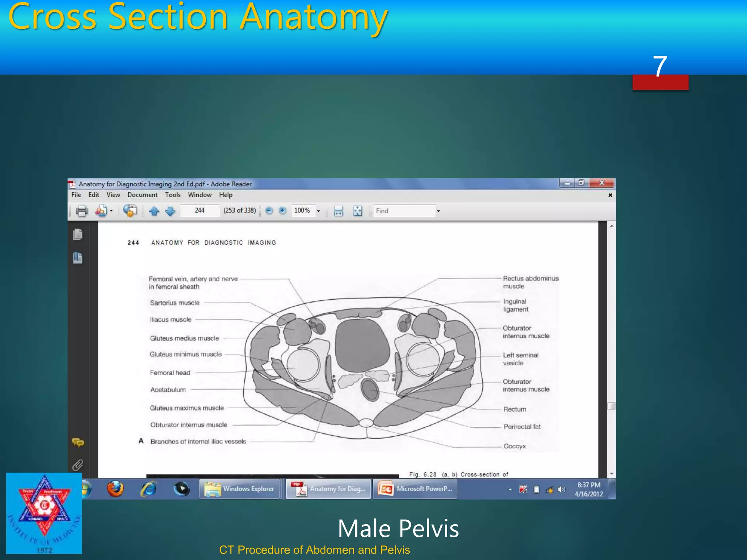Open the zoom percentage dropdown arrow
The image size is (747, 560).
pos(318,211)
